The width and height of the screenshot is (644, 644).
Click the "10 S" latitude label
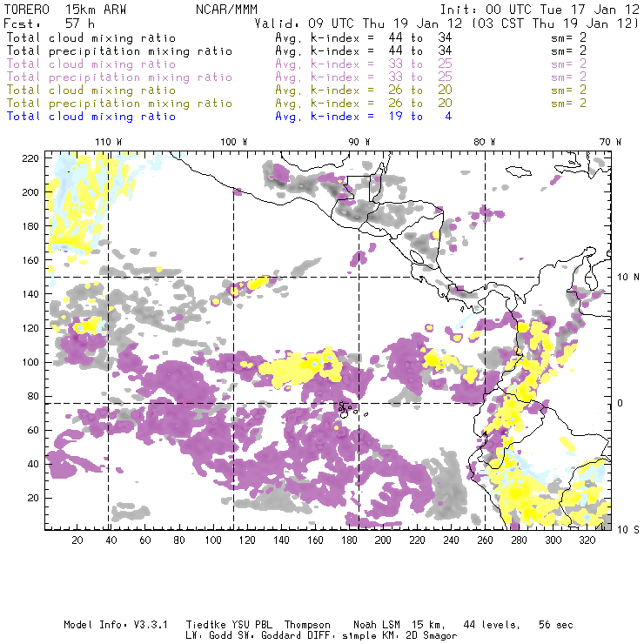[628, 530]
